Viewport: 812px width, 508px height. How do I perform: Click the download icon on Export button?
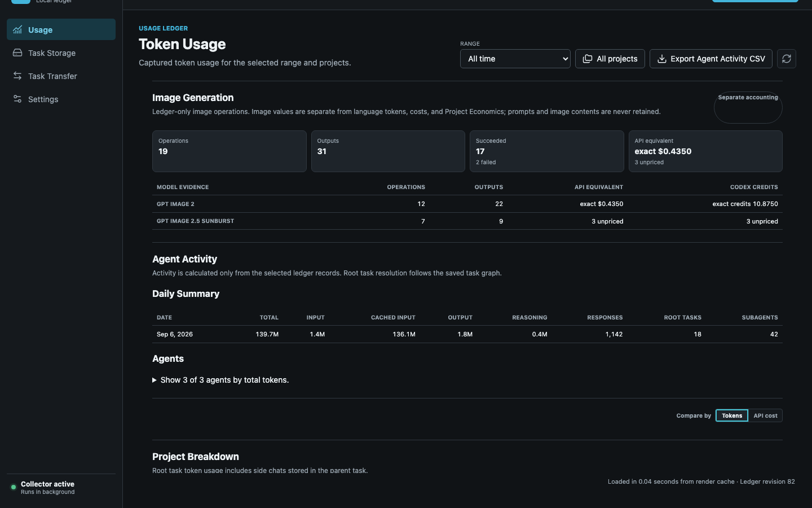pyautogui.click(x=662, y=59)
